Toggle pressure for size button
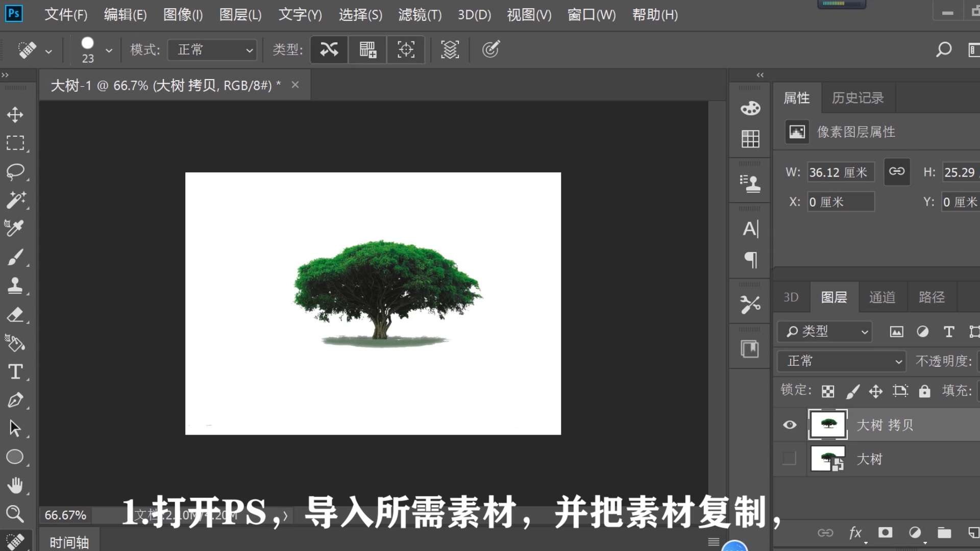Screen dimensions: 980x551 click(x=491, y=49)
